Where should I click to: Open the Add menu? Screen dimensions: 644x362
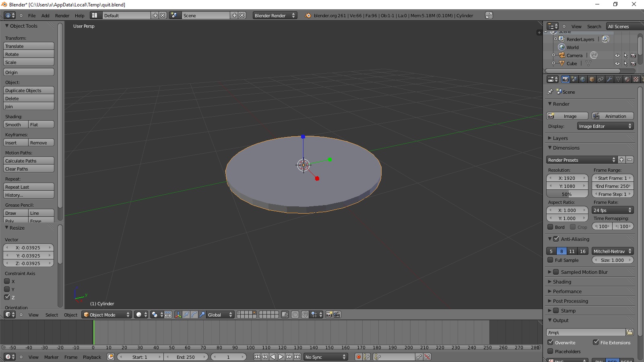pos(45,16)
